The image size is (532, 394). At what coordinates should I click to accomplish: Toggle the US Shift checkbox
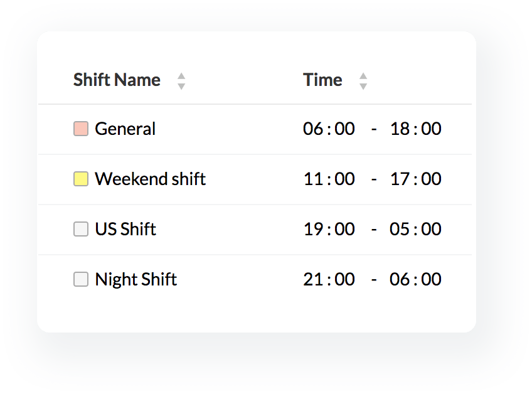point(81,230)
